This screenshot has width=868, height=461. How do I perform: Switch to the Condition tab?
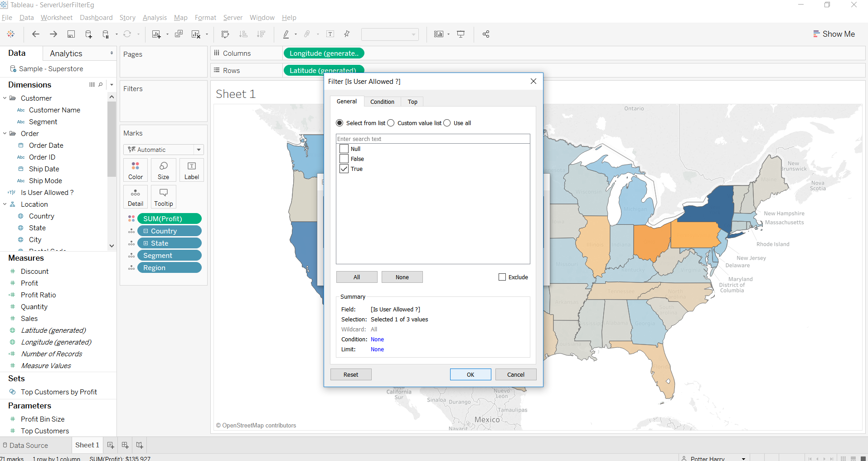pos(382,102)
